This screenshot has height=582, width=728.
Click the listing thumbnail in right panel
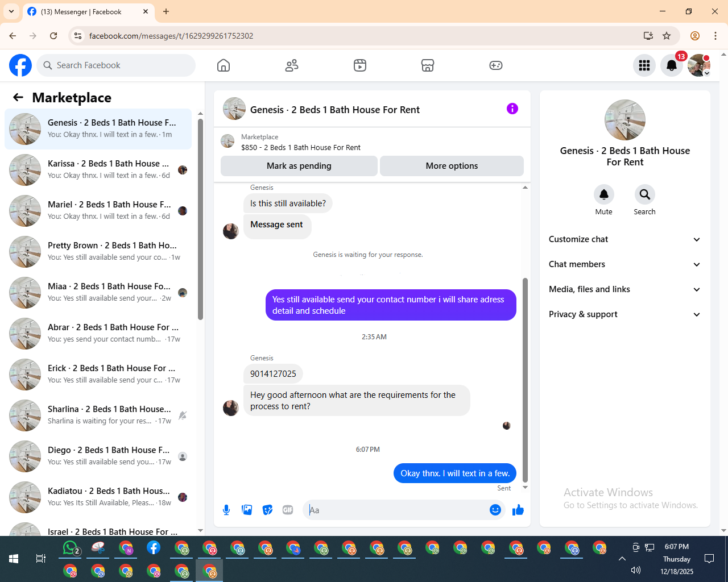625,120
